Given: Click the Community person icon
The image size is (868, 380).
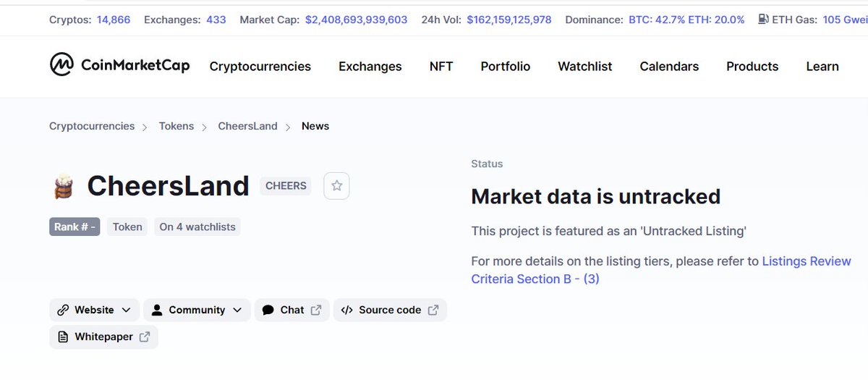Looking at the screenshot, I should (157, 310).
